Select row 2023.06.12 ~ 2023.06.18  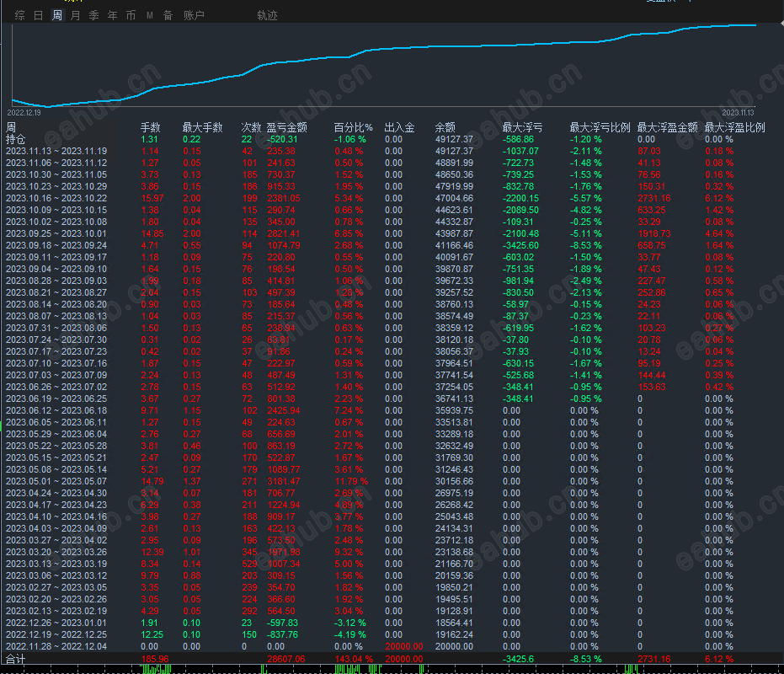(x=392, y=410)
